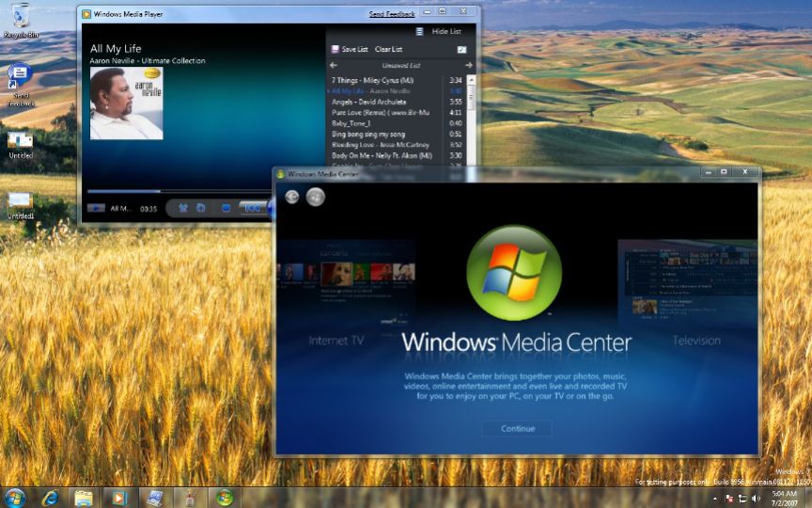Open the Send Feedback link in Media Player
The height and width of the screenshot is (508, 812).
pos(392,14)
